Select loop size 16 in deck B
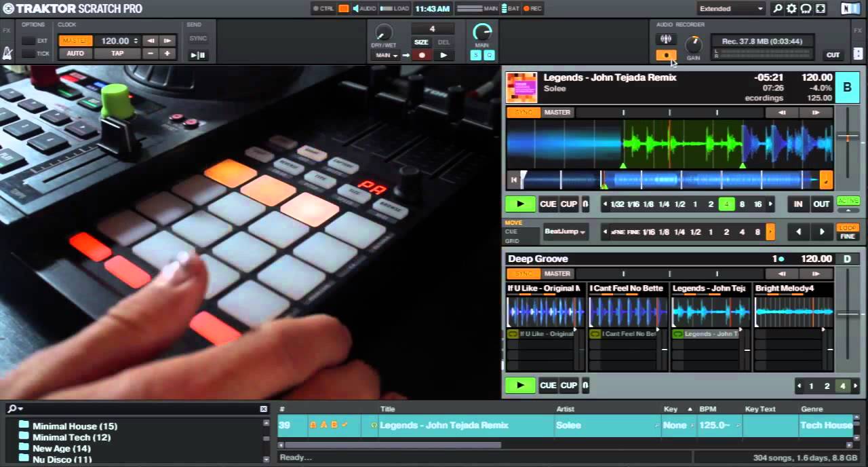Screen dimensions: 868x467 [x=758, y=204]
